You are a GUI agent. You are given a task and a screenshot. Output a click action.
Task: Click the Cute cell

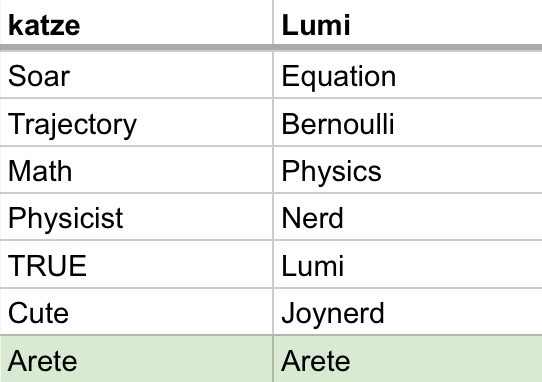click(136, 311)
